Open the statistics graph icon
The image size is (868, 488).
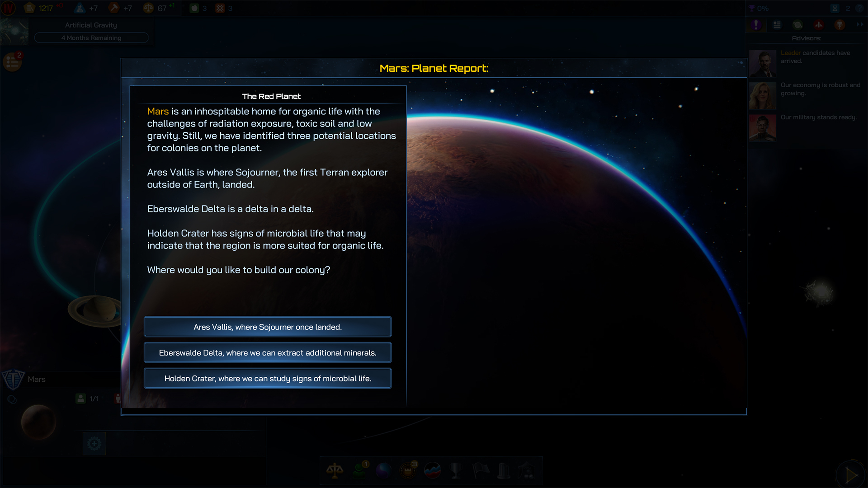(433, 471)
